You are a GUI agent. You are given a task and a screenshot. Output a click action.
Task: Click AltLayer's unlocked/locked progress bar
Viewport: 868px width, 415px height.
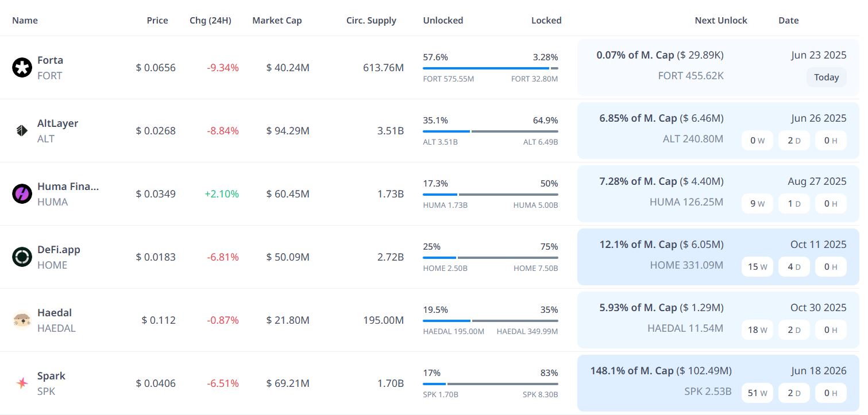(x=491, y=131)
